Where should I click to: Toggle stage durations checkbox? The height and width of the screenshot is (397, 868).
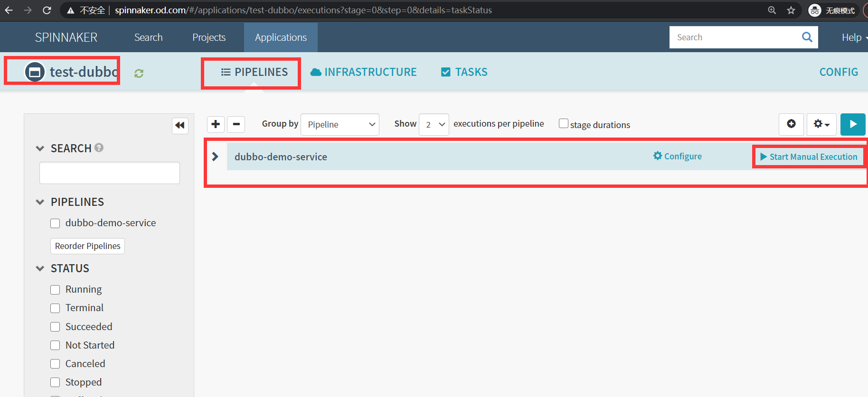564,123
